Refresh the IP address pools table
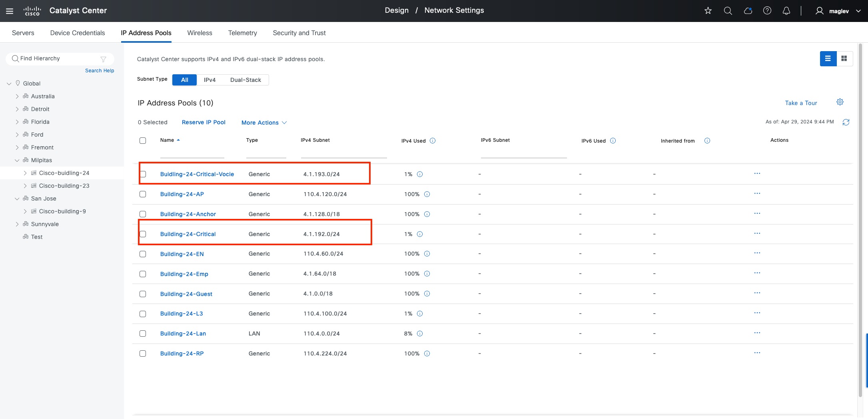This screenshot has width=868, height=419. [x=846, y=122]
